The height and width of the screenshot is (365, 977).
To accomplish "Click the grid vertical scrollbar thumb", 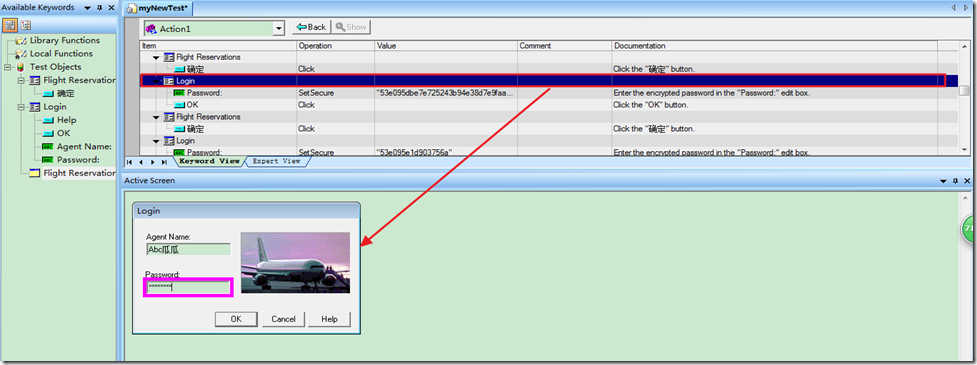I will [x=964, y=91].
